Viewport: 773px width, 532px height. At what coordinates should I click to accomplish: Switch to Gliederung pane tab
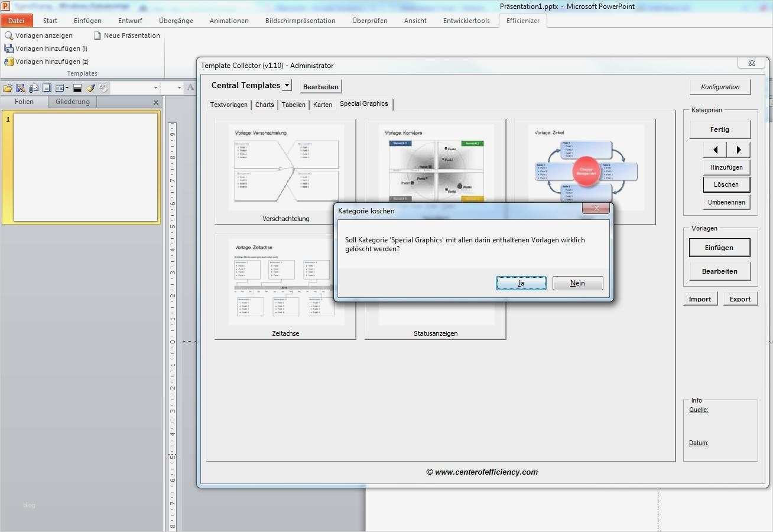[x=73, y=102]
